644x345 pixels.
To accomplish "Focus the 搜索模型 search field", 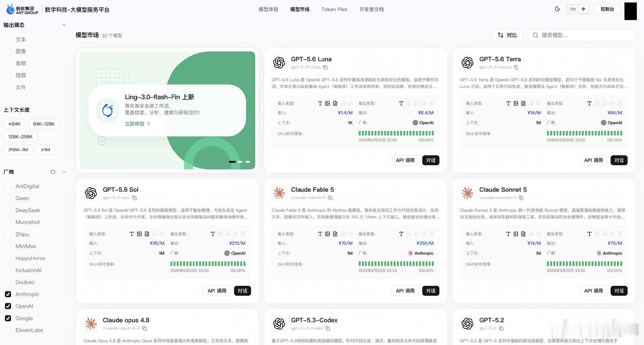I will [582, 35].
